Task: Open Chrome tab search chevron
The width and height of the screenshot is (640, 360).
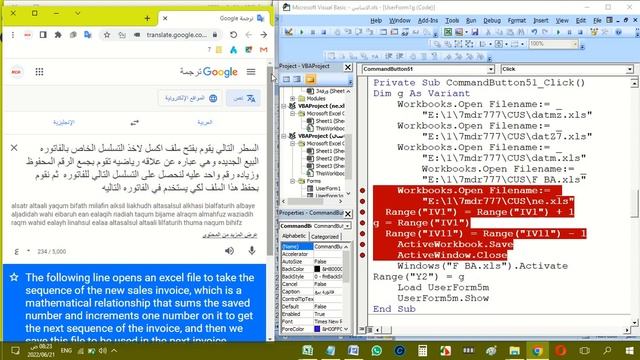Action: (x=78, y=13)
